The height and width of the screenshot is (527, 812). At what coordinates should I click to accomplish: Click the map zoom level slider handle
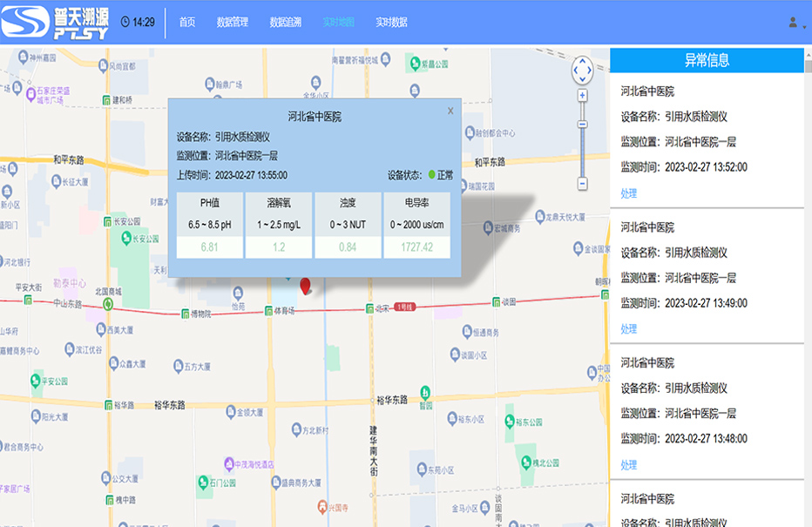pos(582,125)
